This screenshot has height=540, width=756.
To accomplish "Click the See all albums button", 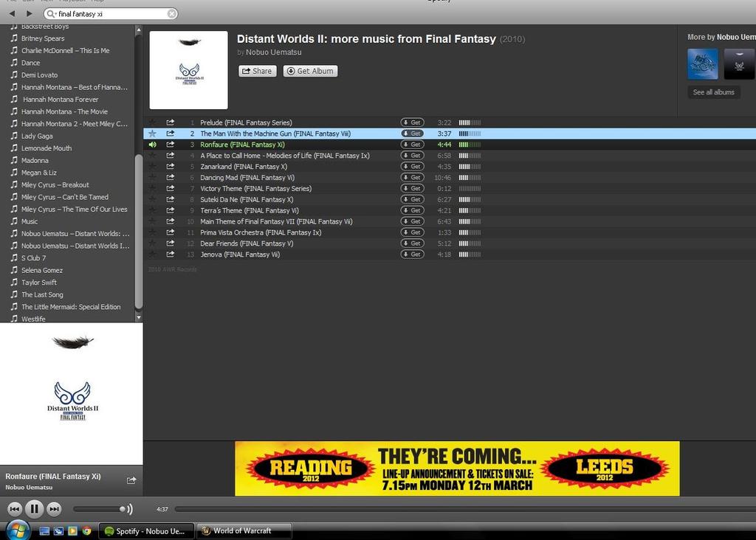I will pyautogui.click(x=713, y=92).
